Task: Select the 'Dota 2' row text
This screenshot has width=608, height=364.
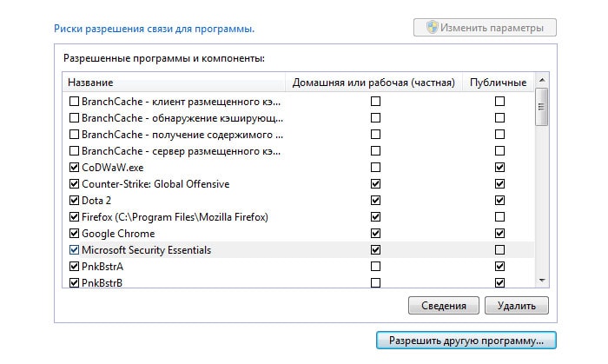Action: coord(96,201)
